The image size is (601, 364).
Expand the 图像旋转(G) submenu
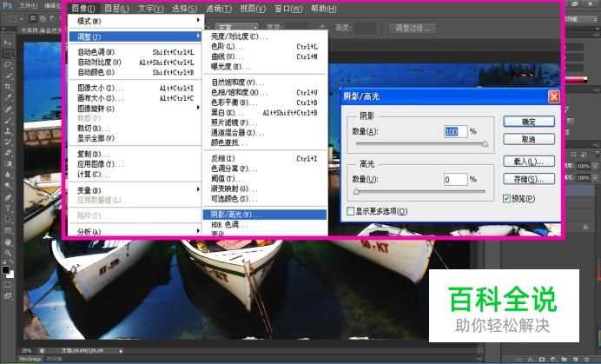point(135,109)
